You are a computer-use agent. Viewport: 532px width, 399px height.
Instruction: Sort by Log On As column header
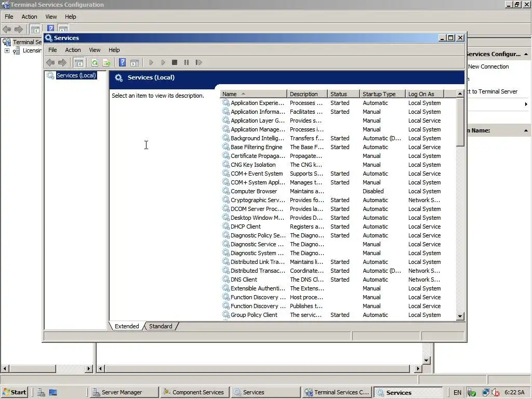click(x=425, y=94)
